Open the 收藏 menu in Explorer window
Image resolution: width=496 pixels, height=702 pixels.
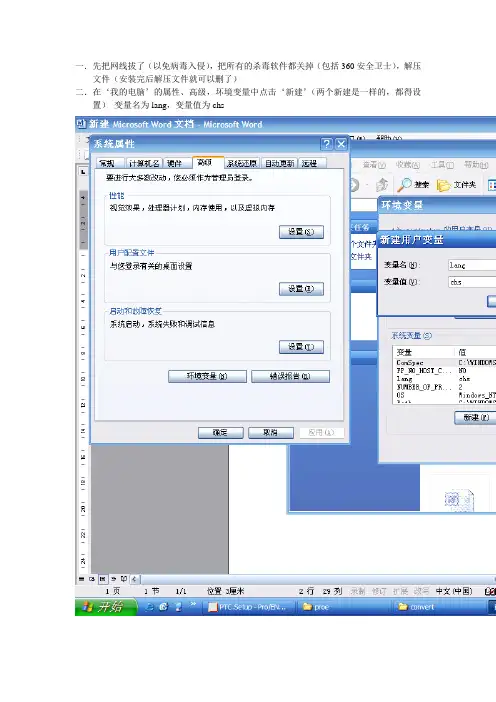tap(407, 165)
